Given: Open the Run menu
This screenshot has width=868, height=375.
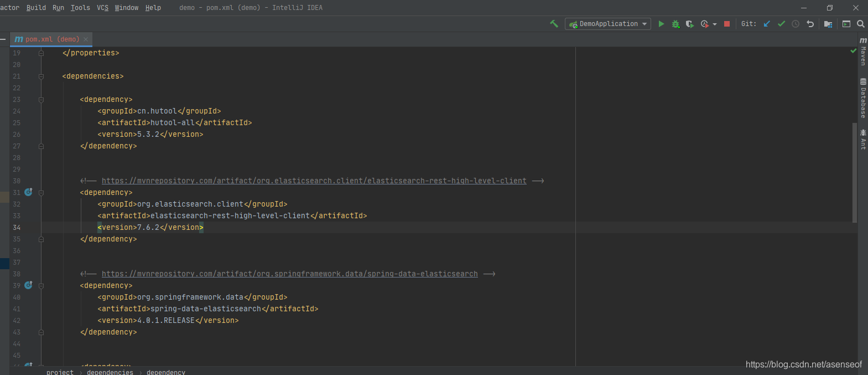Looking at the screenshot, I should [58, 8].
